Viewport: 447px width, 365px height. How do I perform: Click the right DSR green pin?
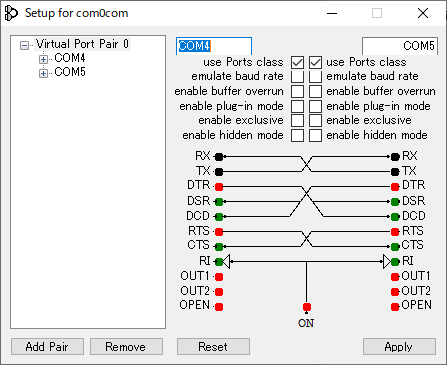395,202
